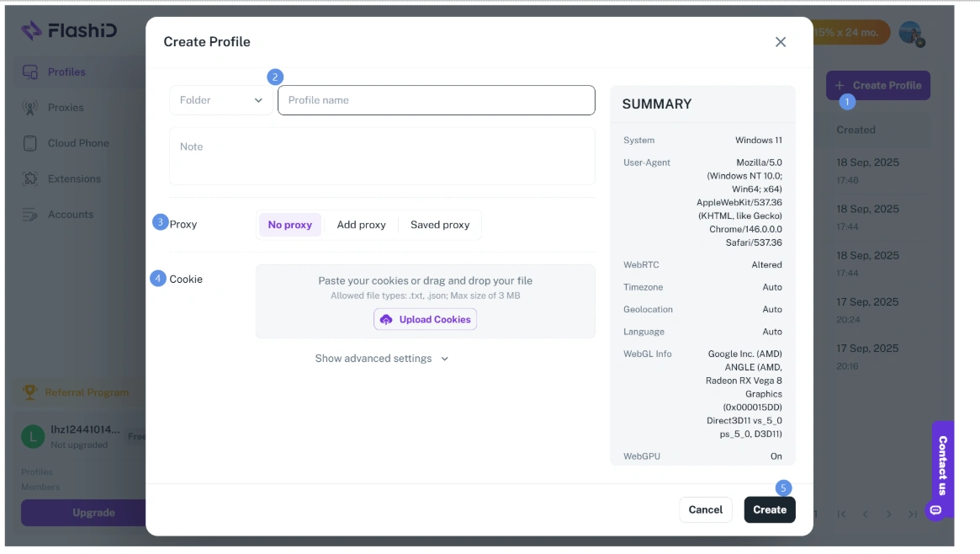Click the Create button
Image resolution: width=980 pixels, height=554 pixels.
[x=770, y=509]
